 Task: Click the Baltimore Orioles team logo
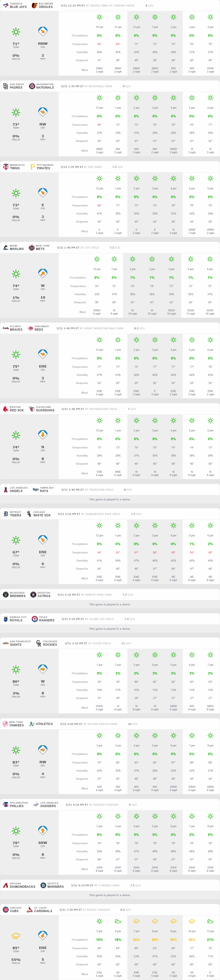[34, 5]
